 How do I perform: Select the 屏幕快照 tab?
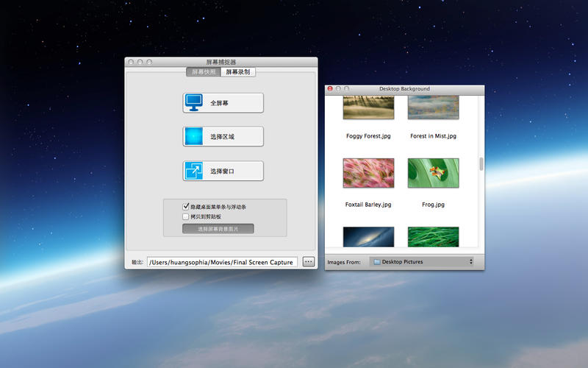coord(204,72)
